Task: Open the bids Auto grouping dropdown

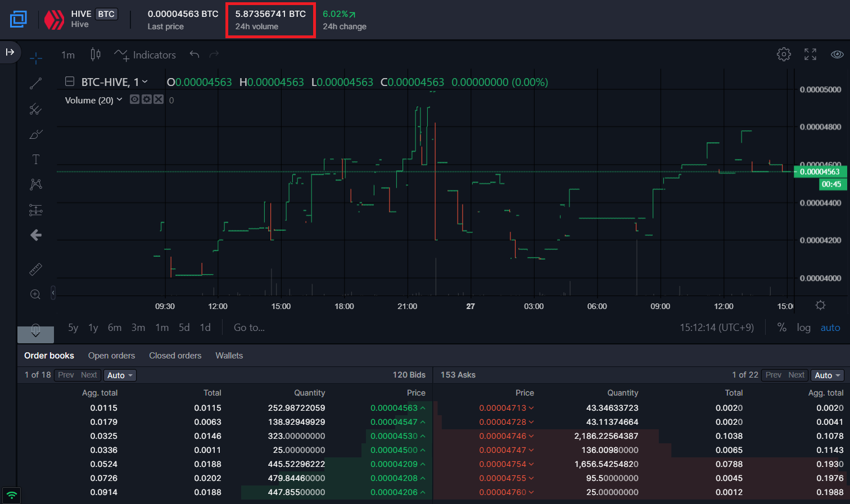Action: point(120,375)
